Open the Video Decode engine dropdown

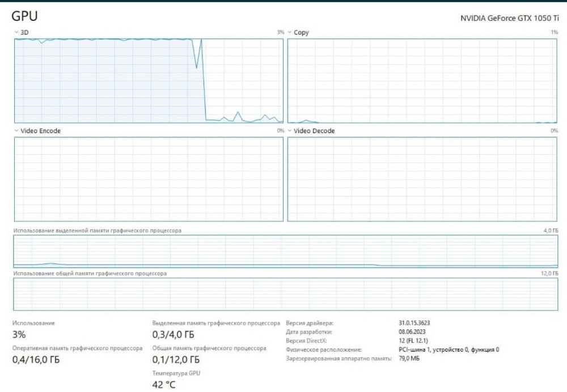click(x=289, y=131)
